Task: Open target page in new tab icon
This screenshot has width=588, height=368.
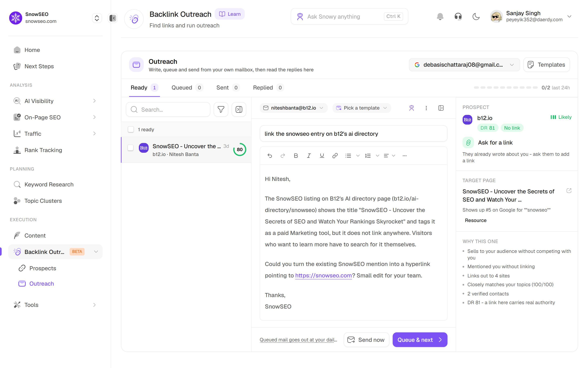Action: click(569, 191)
